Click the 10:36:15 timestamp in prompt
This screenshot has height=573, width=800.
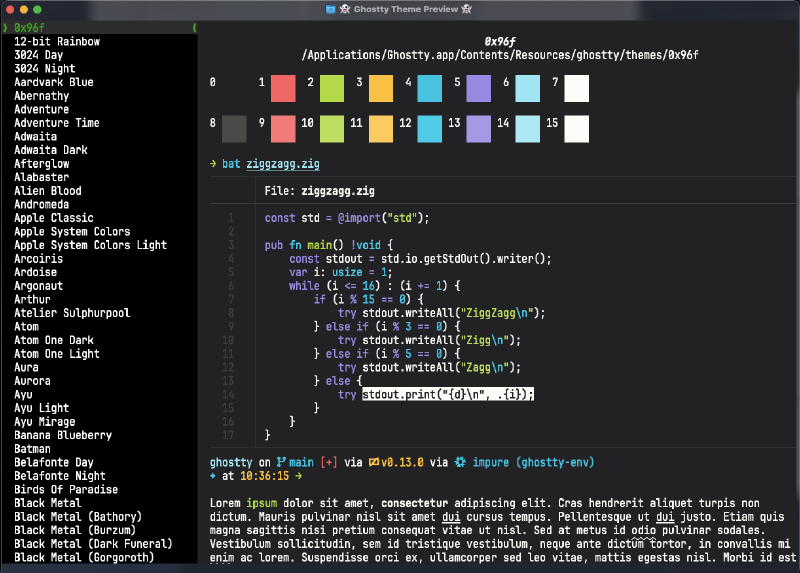pyautogui.click(x=265, y=476)
